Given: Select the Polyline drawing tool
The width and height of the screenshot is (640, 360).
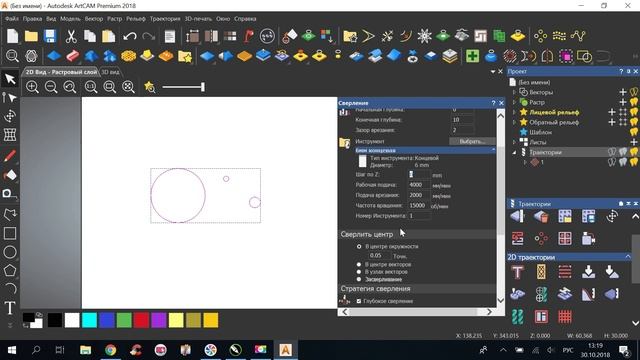Looking at the screenshot, I should (x=10, y=214).
